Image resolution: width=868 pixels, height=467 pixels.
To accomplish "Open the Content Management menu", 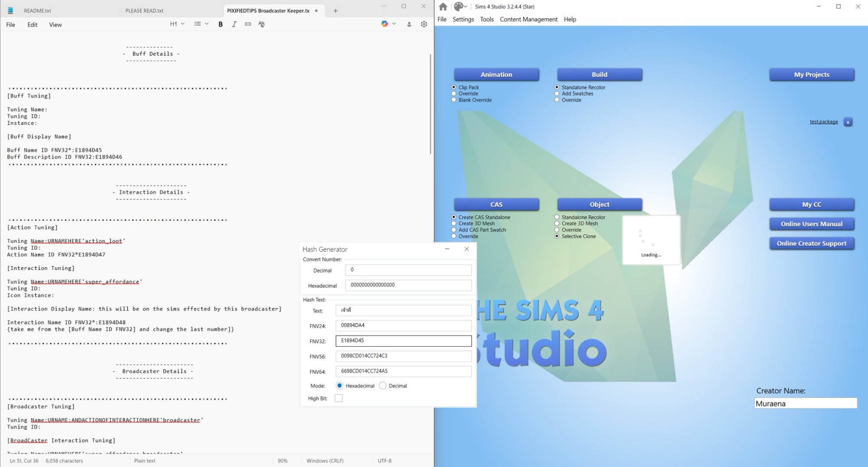I will tap(528, 20).
